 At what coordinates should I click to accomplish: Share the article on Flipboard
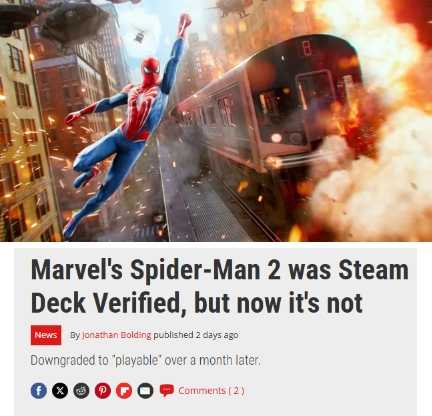124,390
